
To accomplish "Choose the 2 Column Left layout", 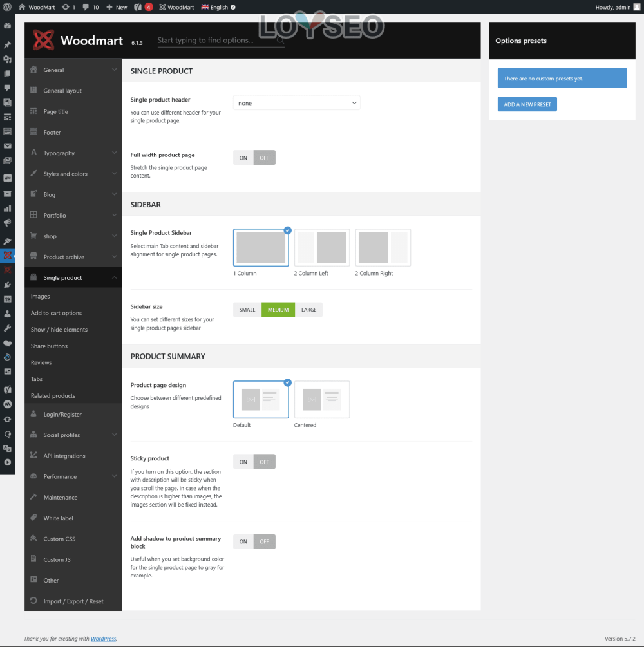I will [322, 248].
